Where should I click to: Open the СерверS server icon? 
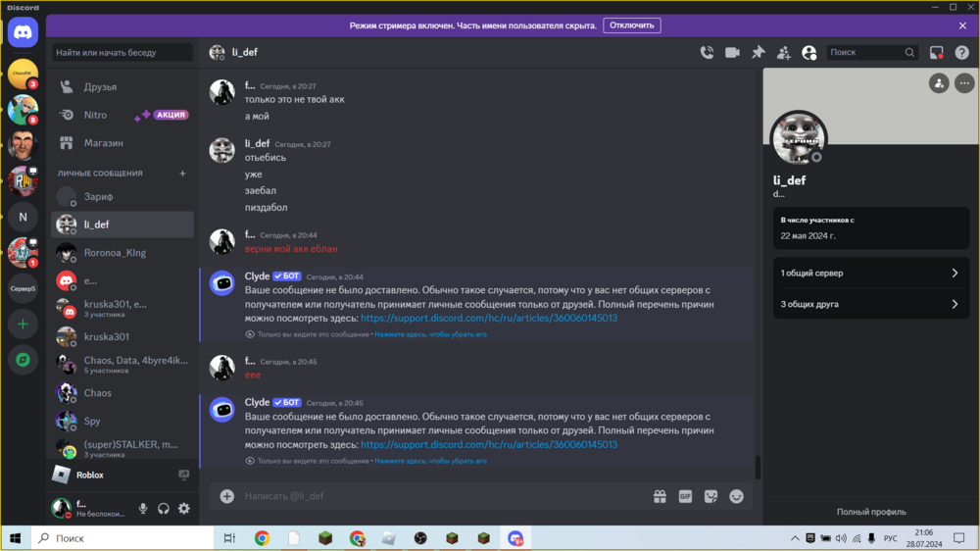[x=24, y=288]
